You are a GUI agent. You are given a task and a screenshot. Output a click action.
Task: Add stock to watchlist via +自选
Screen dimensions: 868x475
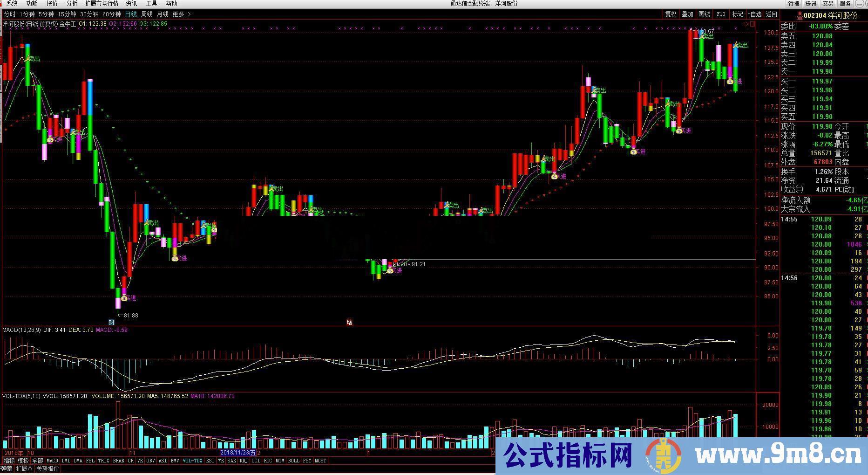tap(754, 14)
